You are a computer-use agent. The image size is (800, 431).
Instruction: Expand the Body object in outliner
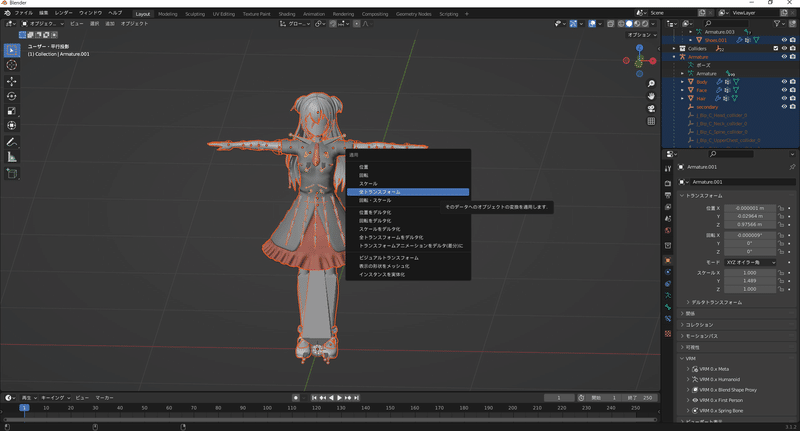click(683, 82)
